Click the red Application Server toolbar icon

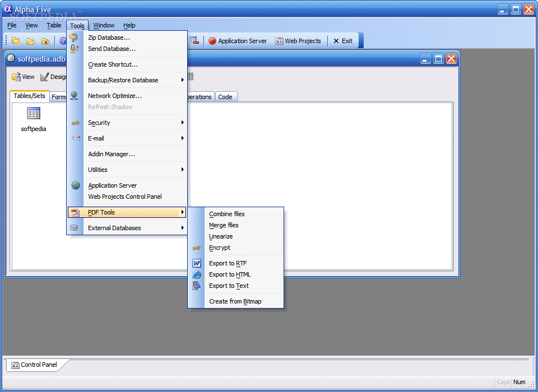212,41
